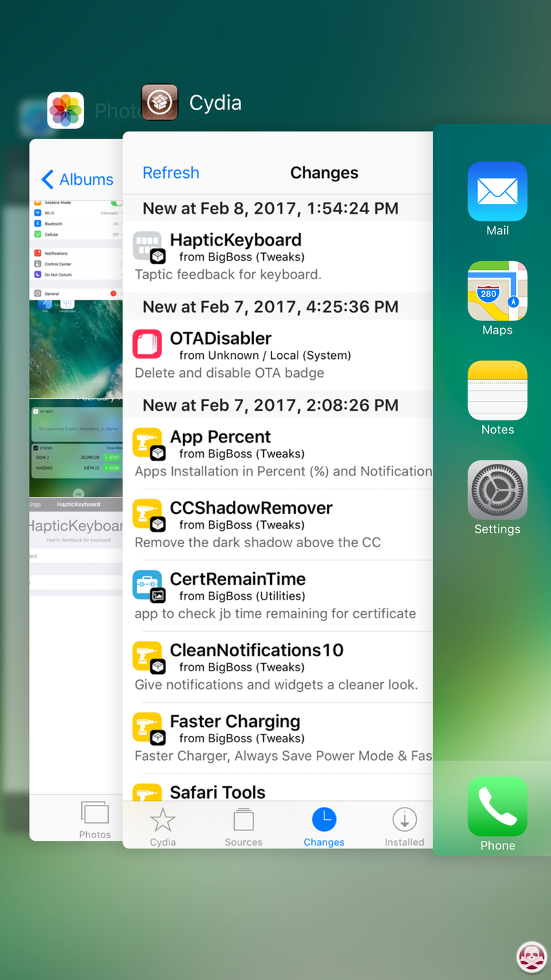Tap the Faster Charging package icon
Image resolution: width=551 pixels, height=980 pixels.
(x=148, y=728)
